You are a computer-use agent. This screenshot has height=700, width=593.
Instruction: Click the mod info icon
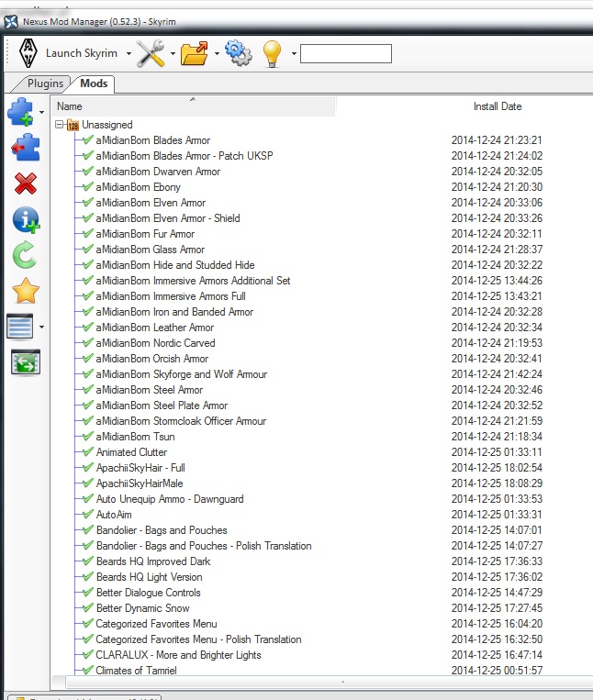click(x=26, y=219)
